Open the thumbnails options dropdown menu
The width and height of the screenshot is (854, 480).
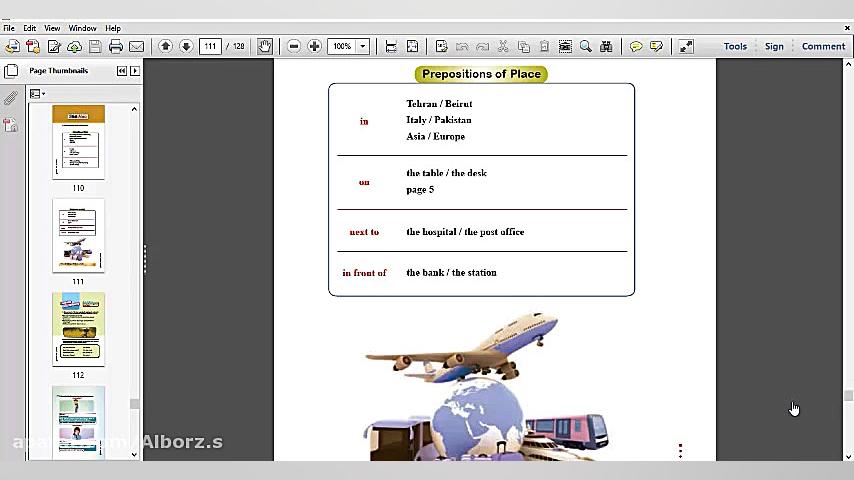click(37, 94)
